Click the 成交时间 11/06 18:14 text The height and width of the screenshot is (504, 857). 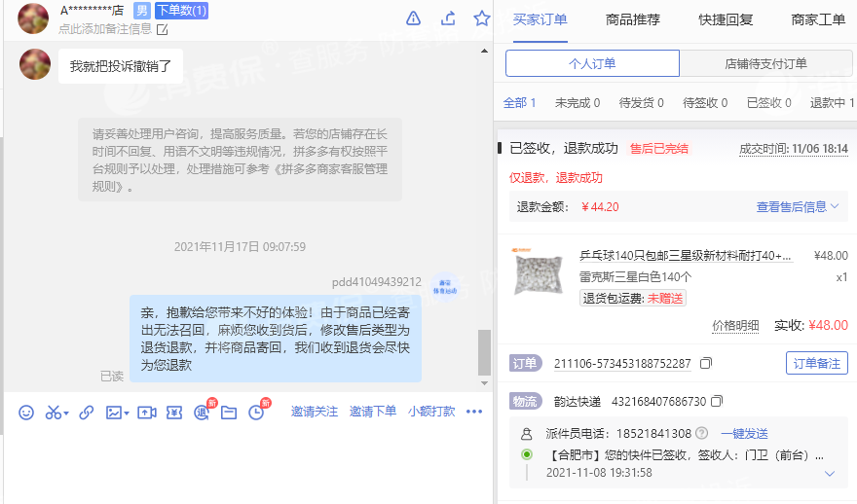tap(793, 149)
